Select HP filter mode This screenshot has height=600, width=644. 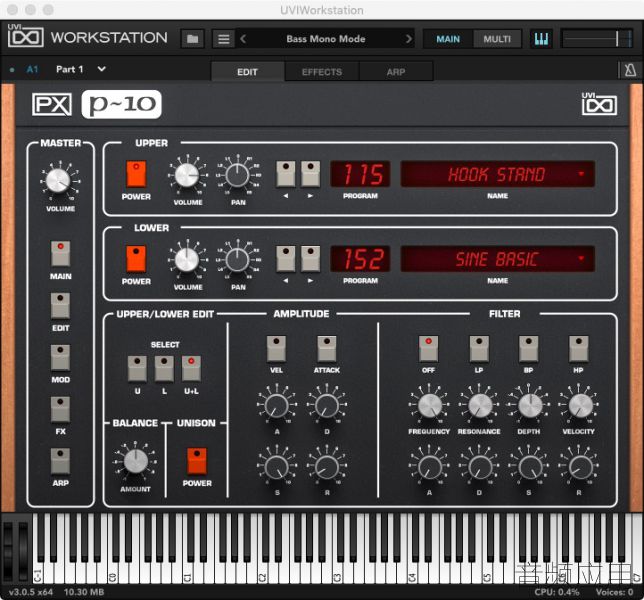579,349
